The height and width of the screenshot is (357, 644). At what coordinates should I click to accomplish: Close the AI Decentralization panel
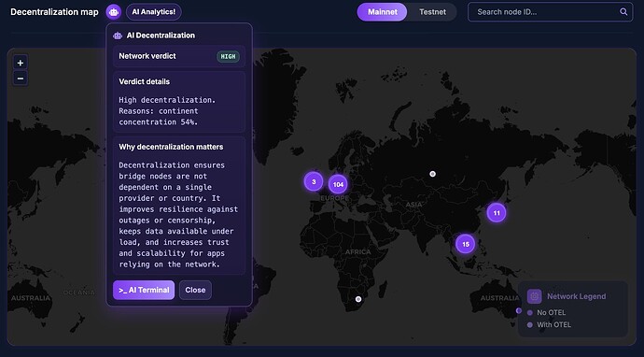(195, 290)
